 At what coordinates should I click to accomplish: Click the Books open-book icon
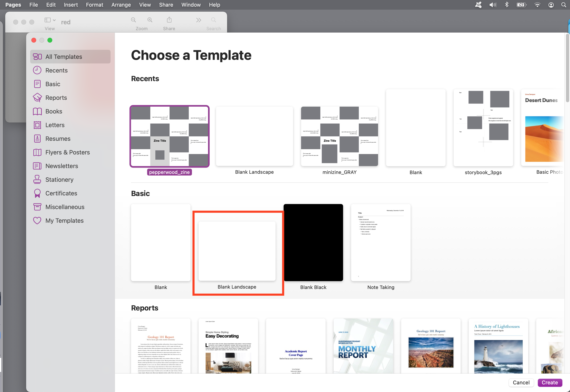coord(37,111)
